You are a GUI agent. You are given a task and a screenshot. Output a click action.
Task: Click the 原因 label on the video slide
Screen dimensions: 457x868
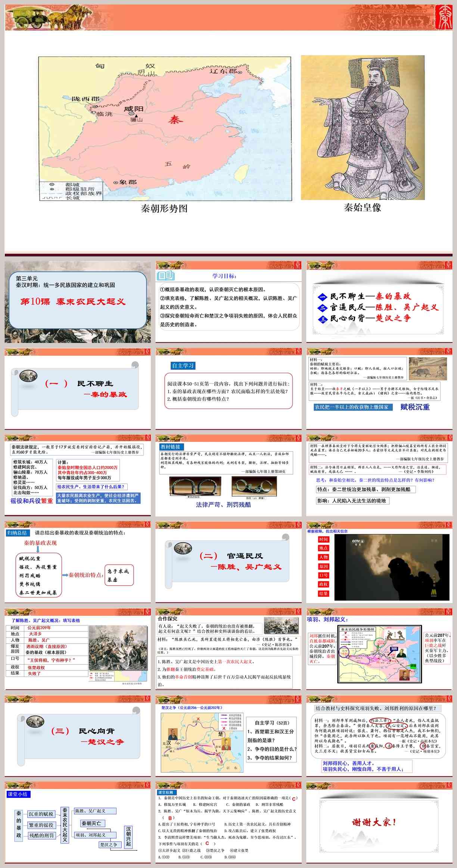[x=323, y=566]
